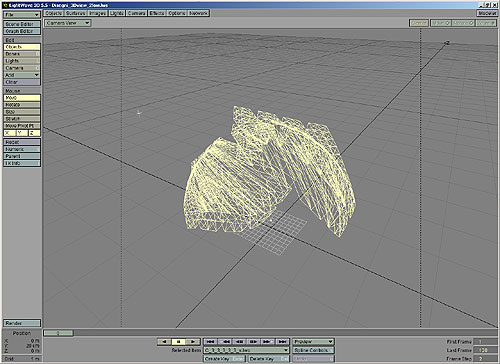Click the Center view button

(x=419, y=23)
